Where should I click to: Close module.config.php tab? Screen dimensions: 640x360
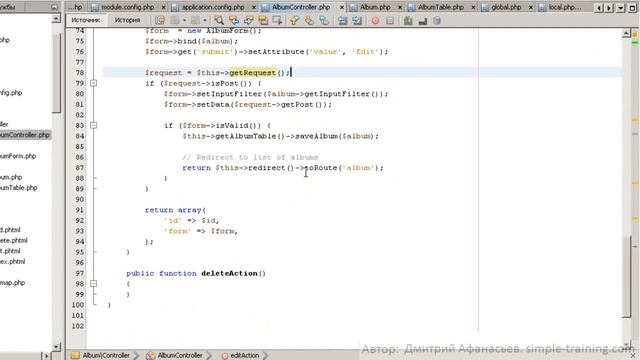click(x=164, y=7)
